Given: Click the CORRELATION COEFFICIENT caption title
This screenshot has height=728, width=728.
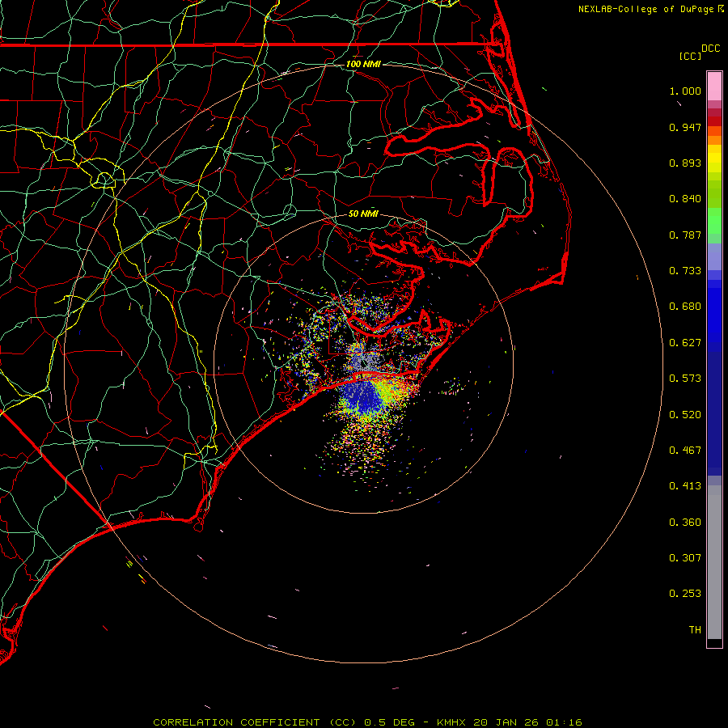Looking at the screenshot, I should (x=255, y=722).
